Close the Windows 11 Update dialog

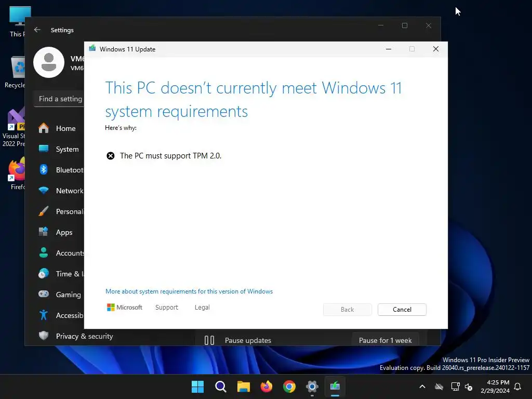point(436,49)
